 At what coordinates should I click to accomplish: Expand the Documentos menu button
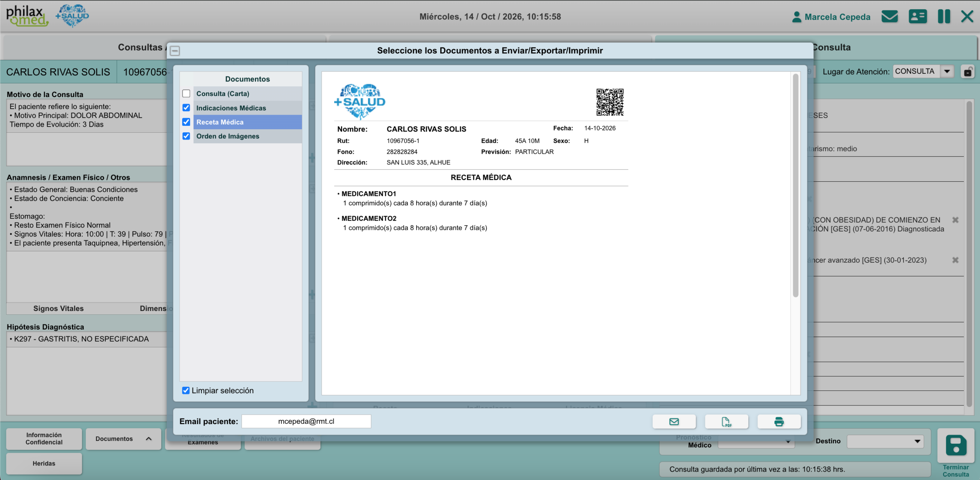[x=123, y=439]
